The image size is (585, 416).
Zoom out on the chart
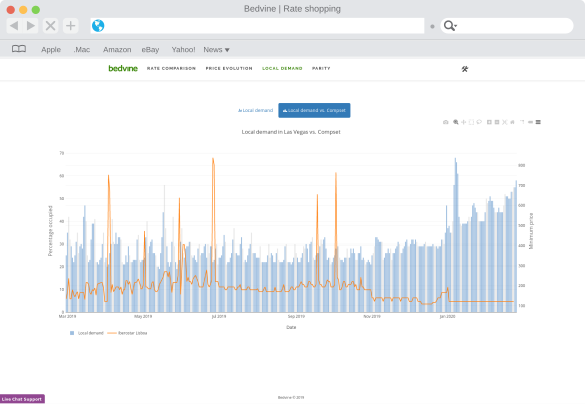tap(497, 122)
